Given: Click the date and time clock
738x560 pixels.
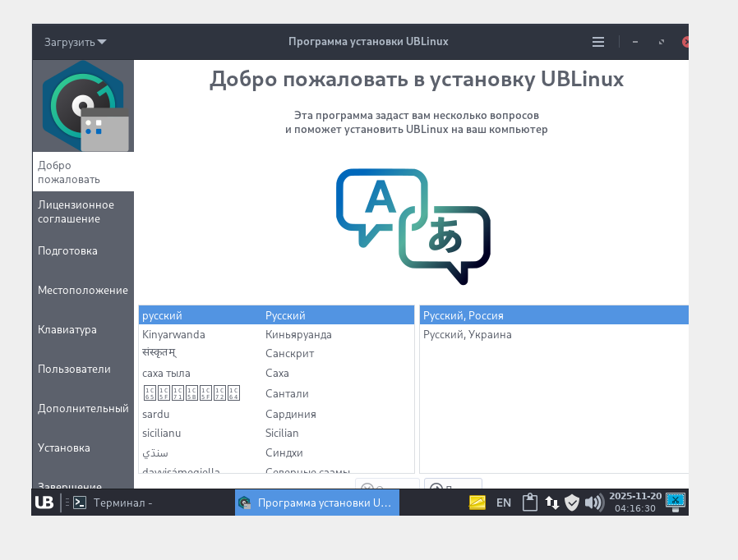Looking at the screenshot, I should click(x=635, y=503).
